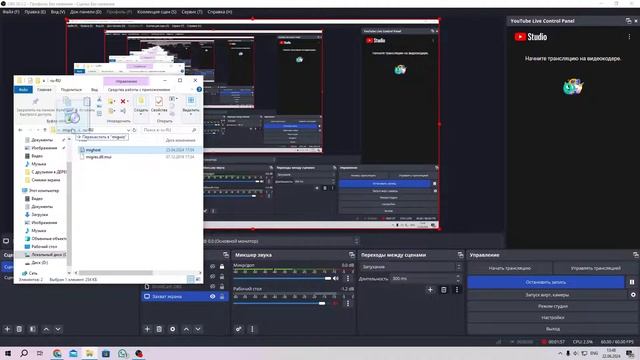This screenshot has height=360, width=640.
Task: Add a scene with plus button
Action: pos(7,329)
